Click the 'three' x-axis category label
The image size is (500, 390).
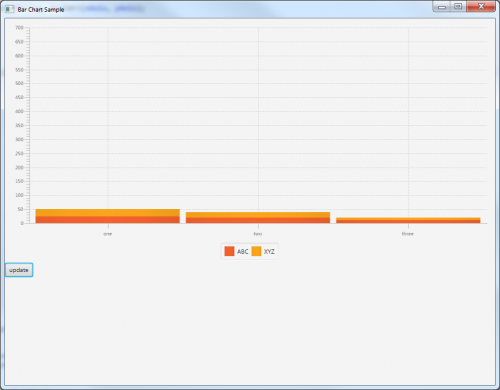coord(408,234)
